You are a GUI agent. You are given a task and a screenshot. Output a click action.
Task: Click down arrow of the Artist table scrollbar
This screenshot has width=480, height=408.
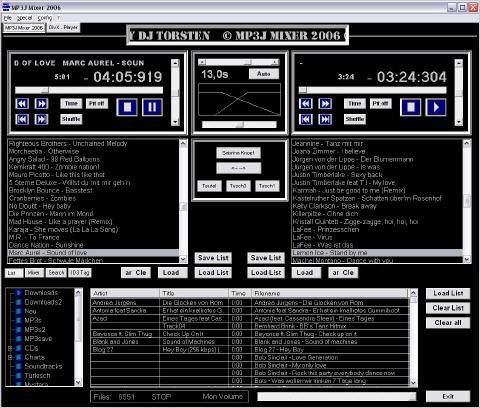click(413, 383)
